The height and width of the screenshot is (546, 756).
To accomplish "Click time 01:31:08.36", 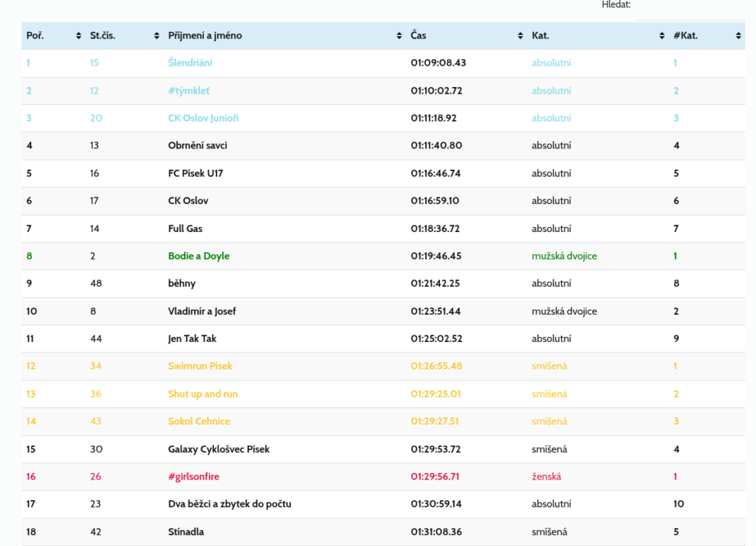I will (x=436, y=532).
